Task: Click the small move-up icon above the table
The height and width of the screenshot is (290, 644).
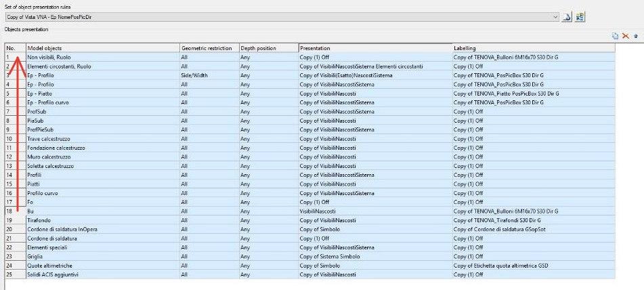Action: click(635, 36)
